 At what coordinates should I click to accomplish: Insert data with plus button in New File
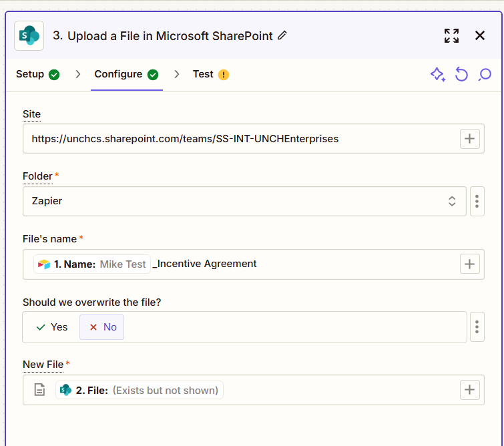469,390
